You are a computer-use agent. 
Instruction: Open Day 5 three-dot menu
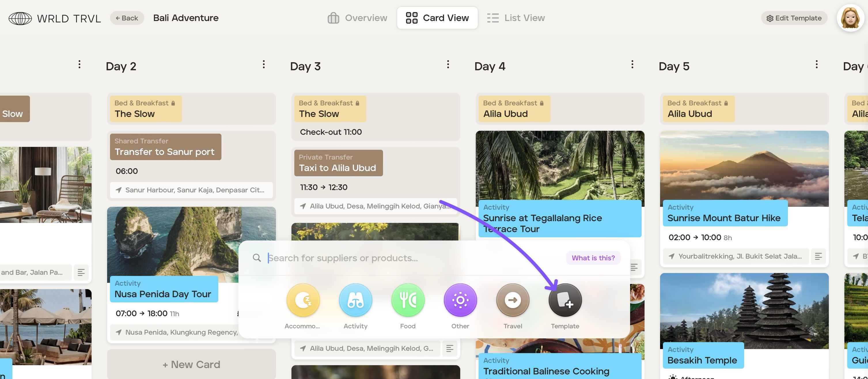[816, 64]
